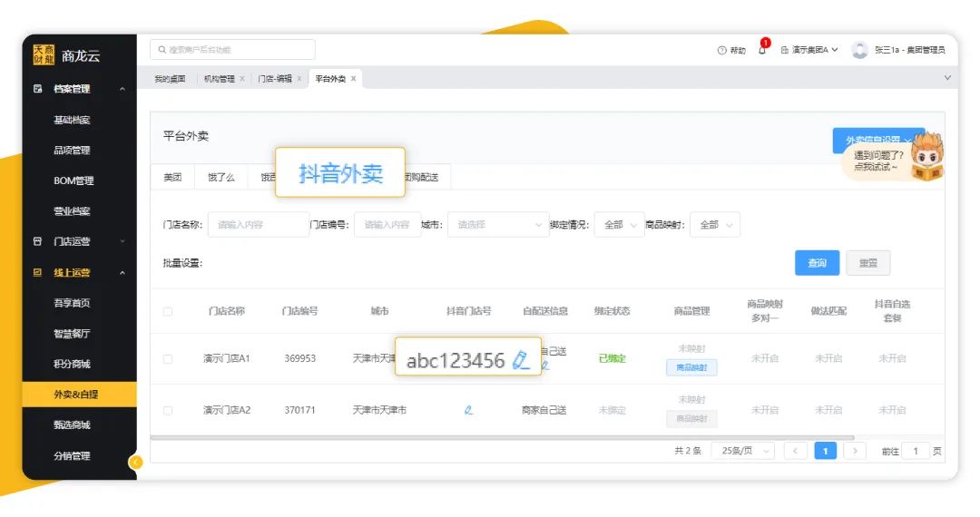Check the 演示门店A2 row checkbox
This screenshot has width=980, height=517.
tap(168, 410)
